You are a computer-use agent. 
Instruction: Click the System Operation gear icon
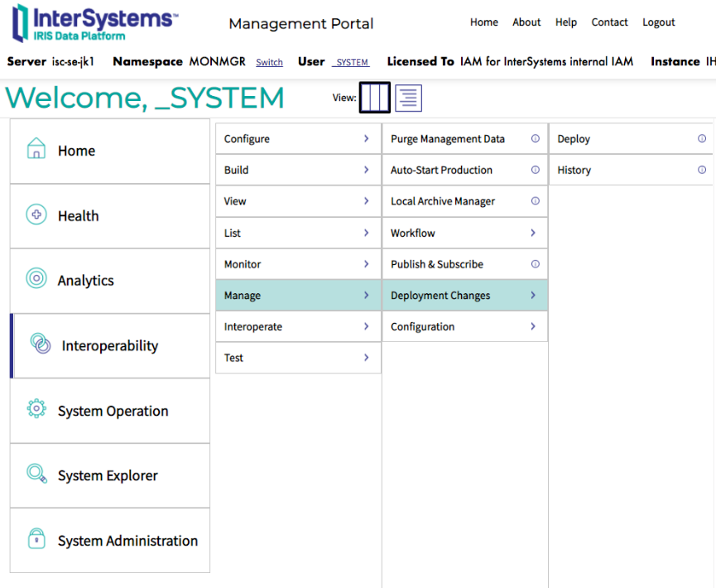point(36,410)
